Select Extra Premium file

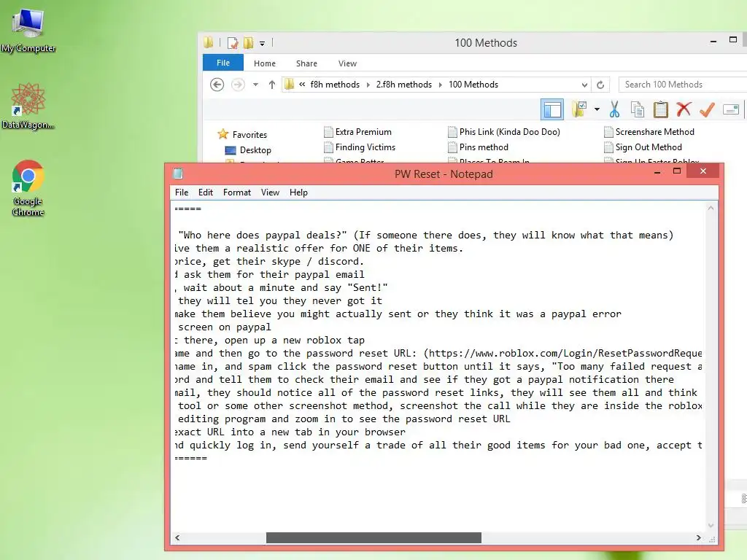click(357, 132)
